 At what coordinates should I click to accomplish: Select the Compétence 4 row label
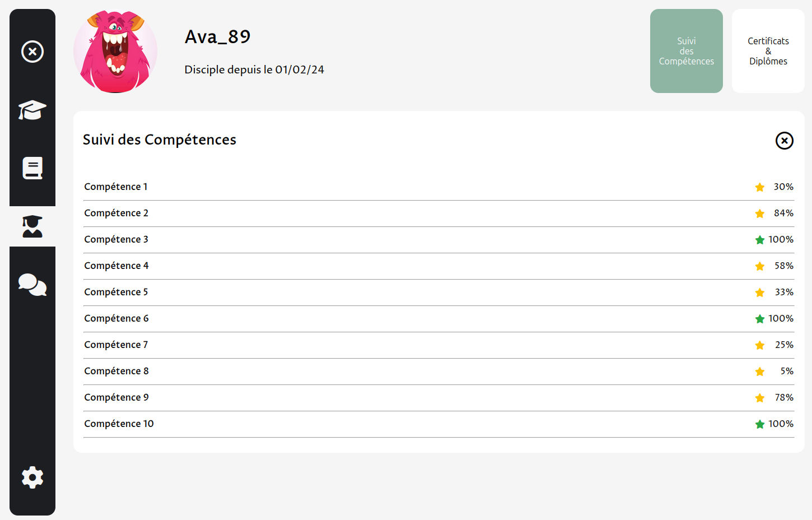click(x=116, y=266)
